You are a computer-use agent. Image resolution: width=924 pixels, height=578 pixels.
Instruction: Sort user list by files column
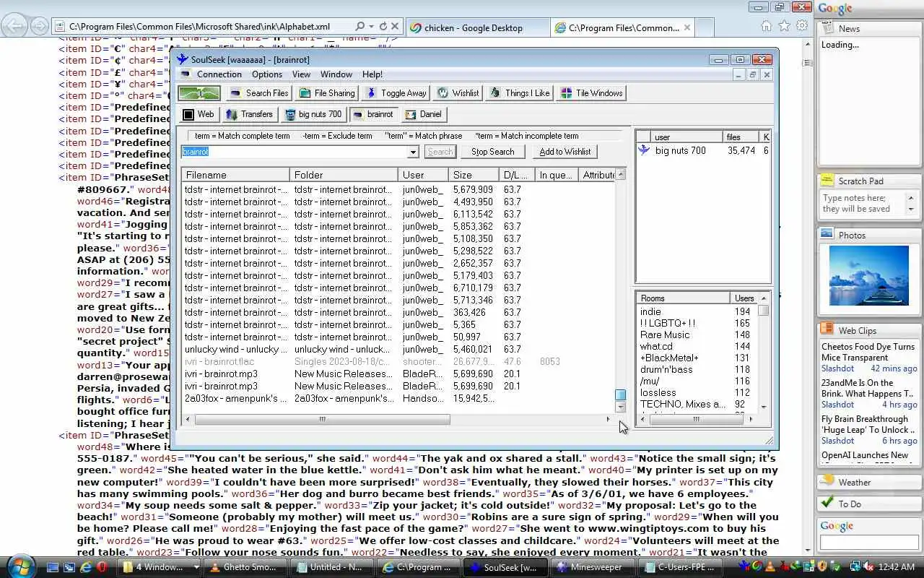click(x=741, y=137)
